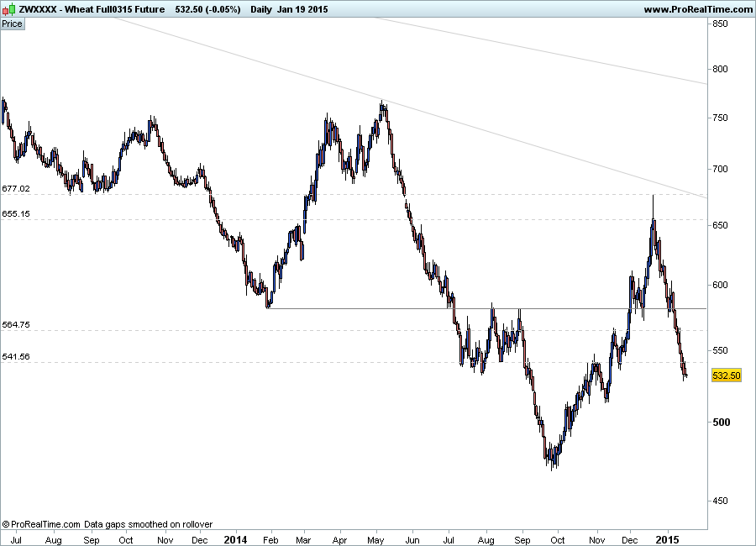
Task: Click the ProRealTime.com copyright notice
Action: [x=107, y=524]
